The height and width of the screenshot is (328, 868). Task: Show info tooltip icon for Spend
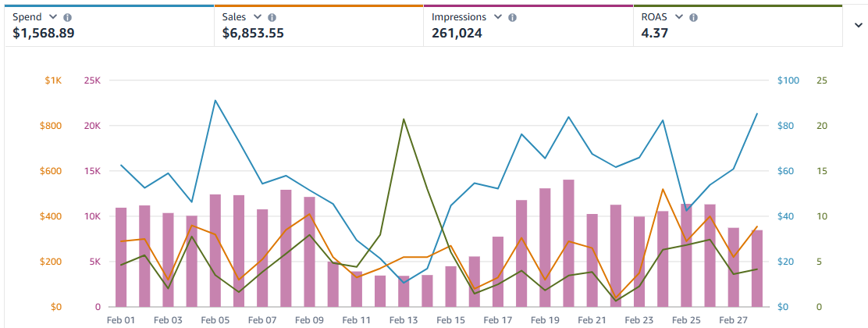coord(67,17)
